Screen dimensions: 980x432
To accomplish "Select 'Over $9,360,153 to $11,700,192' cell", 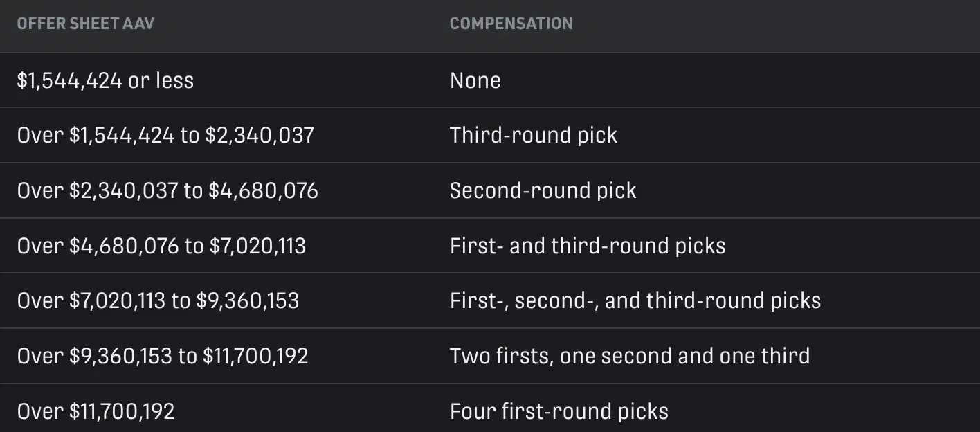I will [163, 356].
